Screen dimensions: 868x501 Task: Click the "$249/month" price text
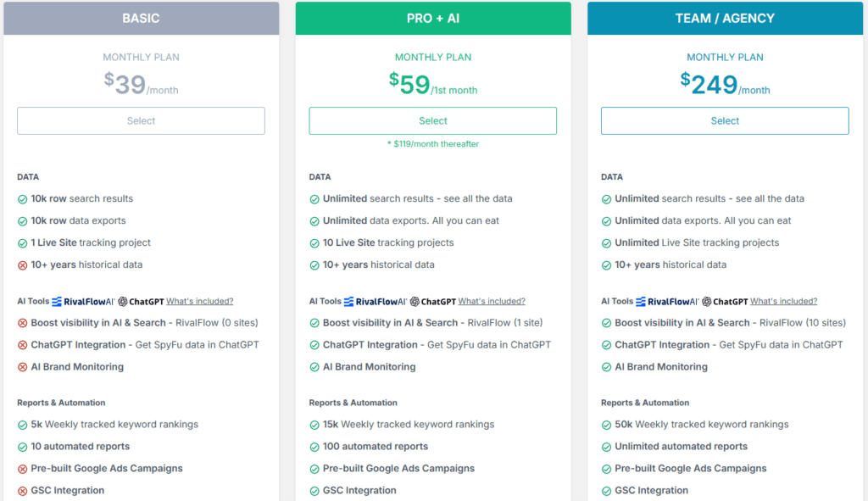click(x=725, y=84)
